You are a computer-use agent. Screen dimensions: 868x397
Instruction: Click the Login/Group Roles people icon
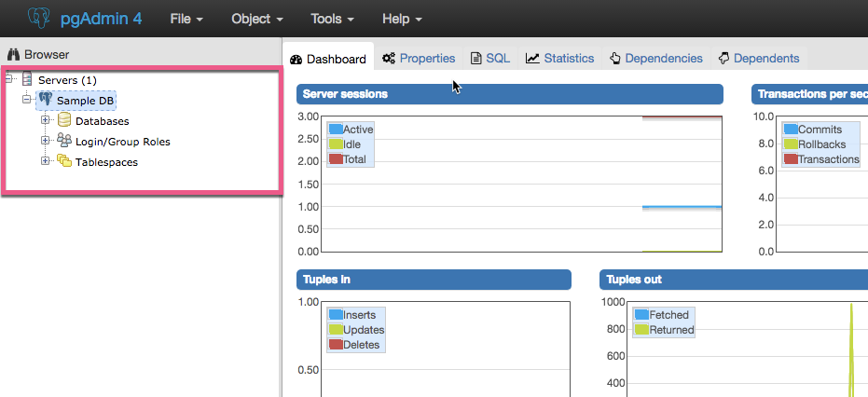point(64,141)
